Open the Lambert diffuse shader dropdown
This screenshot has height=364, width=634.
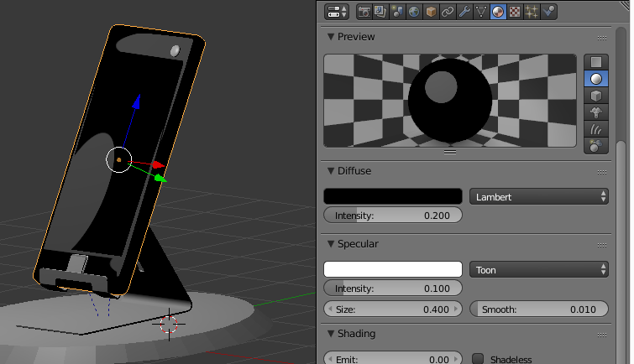[x=538, y=196]
